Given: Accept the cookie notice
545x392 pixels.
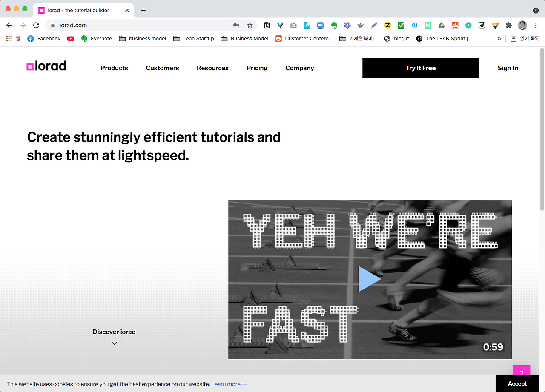Looking at the screenshot, I should tap(517, 383).
